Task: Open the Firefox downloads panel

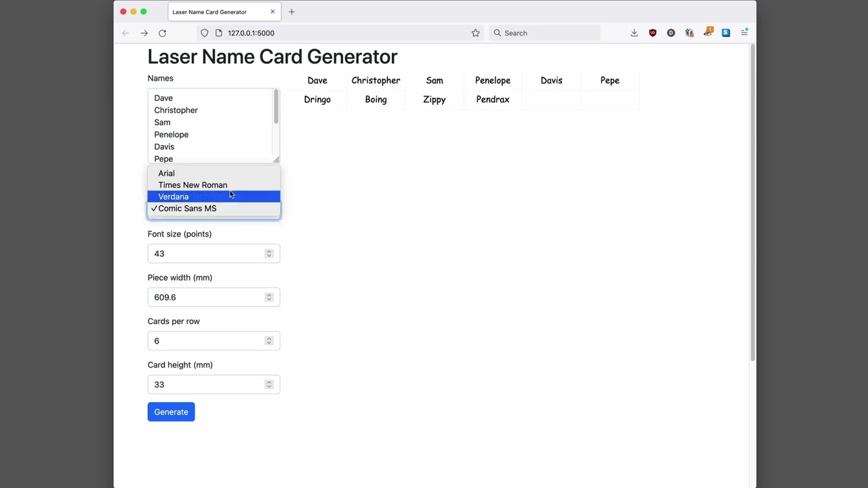Action: click(634, 33)
